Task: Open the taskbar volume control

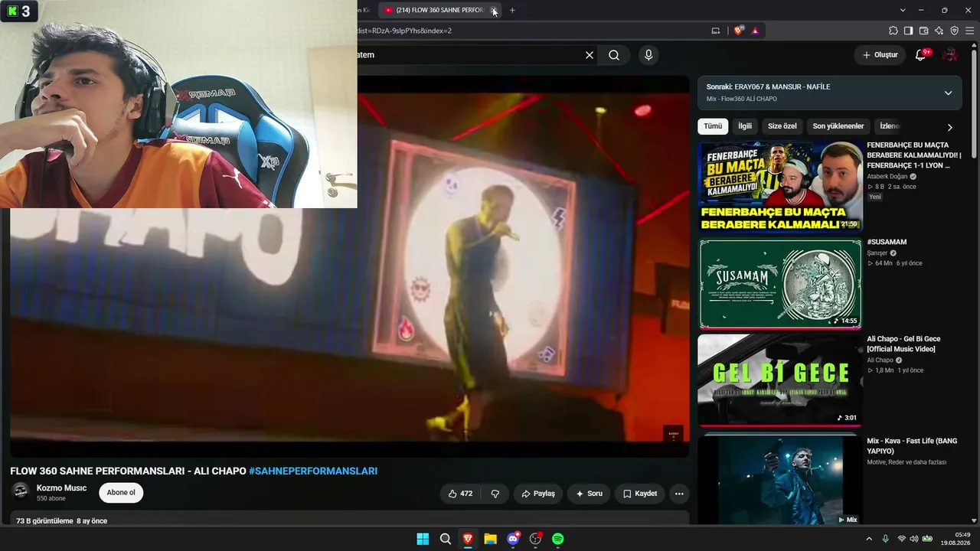Action: point(914,539)
